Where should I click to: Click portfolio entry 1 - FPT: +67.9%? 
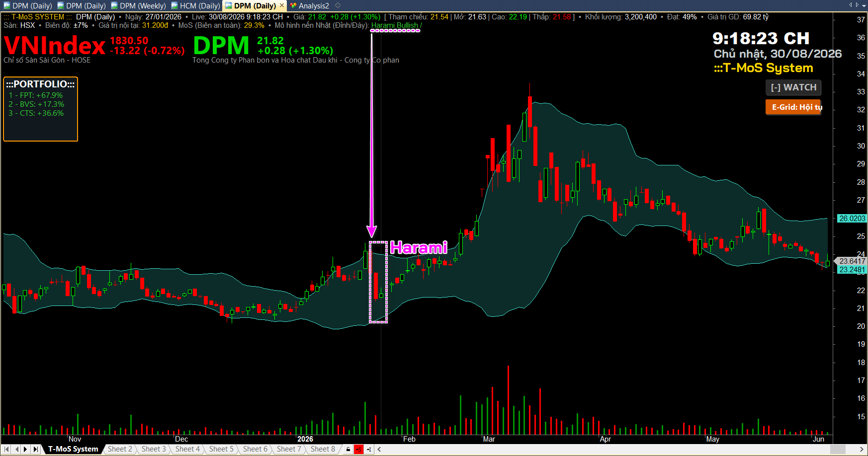click(x=36, y=95)
